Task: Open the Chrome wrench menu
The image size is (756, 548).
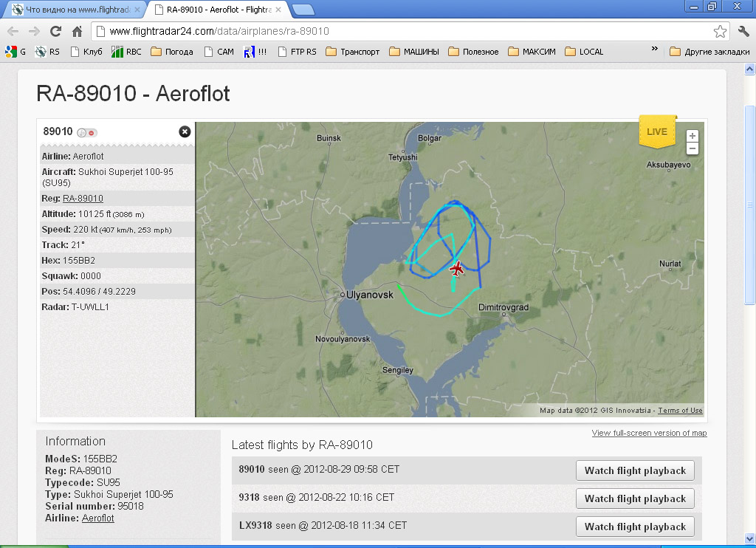Action: click(743, 31)
